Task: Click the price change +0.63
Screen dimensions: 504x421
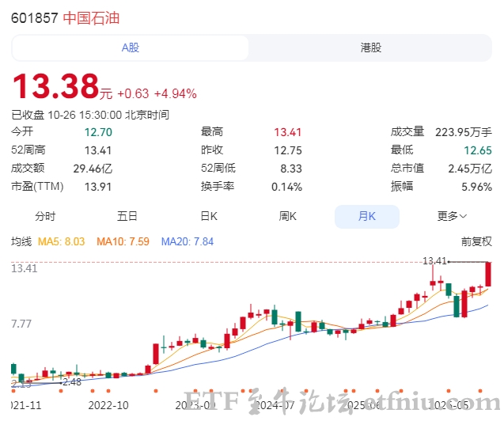Action: [x=133, y=94]
